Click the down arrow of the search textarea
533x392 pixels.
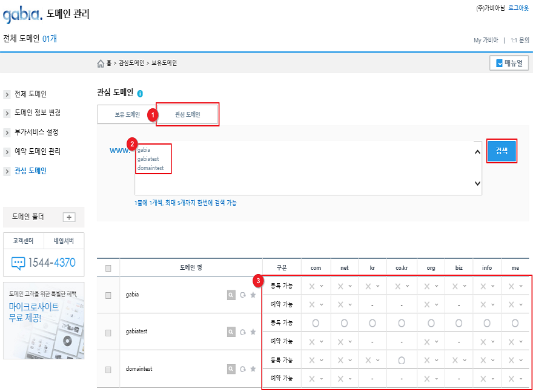coord(477,183)
